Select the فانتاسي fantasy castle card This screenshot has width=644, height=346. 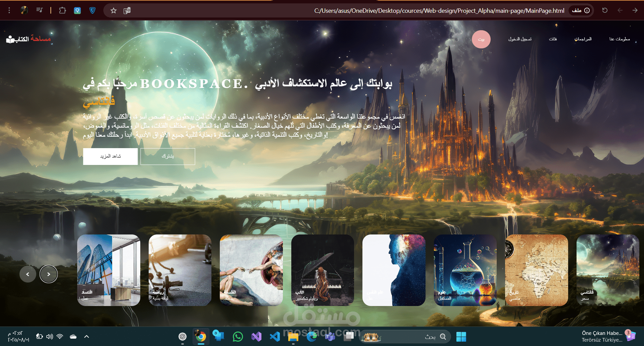[608, 270]
